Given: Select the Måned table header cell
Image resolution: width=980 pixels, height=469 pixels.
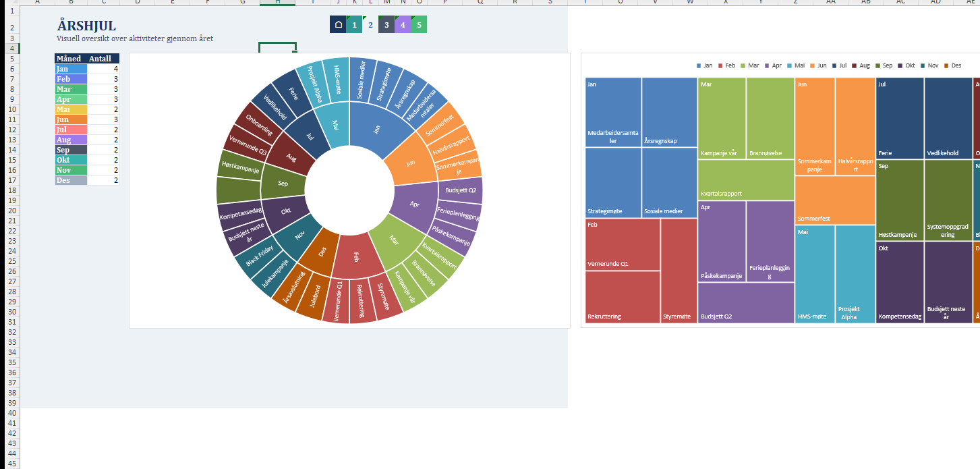Looking at the screenshot, I should click(x=69, y=59).
